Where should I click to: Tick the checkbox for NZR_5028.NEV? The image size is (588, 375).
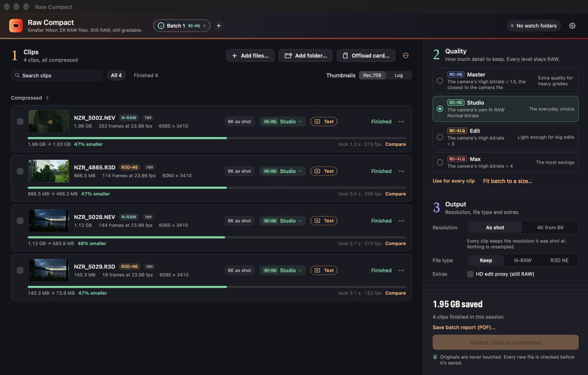click(x=20, y=221)
